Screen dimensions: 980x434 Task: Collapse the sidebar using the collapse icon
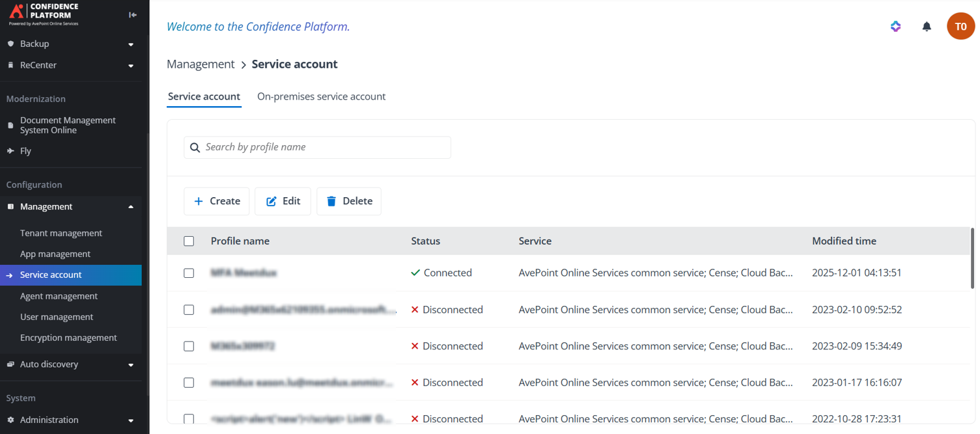[x=133, y=14]
